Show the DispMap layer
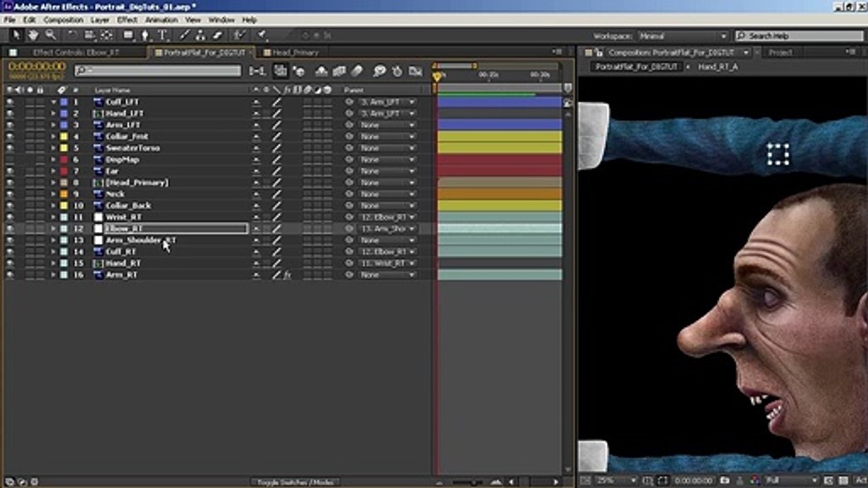Screen dimensions: 868x488 click(9, 159)
